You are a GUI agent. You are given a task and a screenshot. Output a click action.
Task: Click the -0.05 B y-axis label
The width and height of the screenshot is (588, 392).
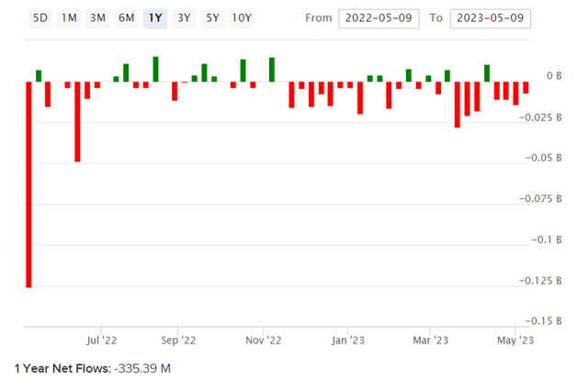[x=543, y=158]
